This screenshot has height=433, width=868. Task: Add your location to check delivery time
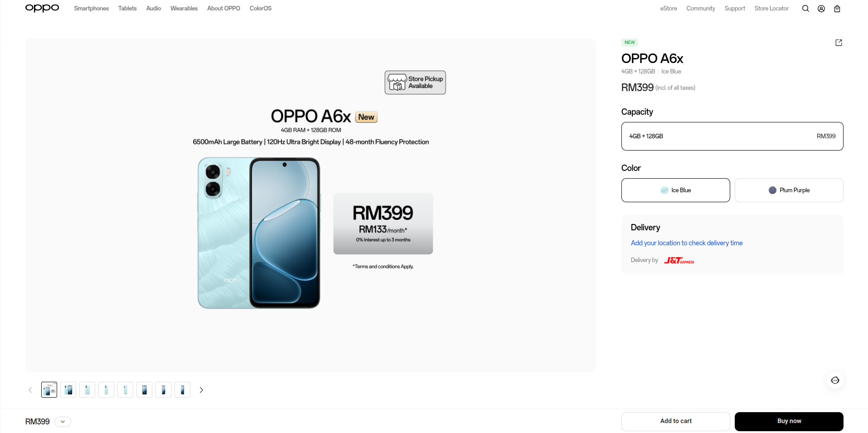(x=686, y=243)
